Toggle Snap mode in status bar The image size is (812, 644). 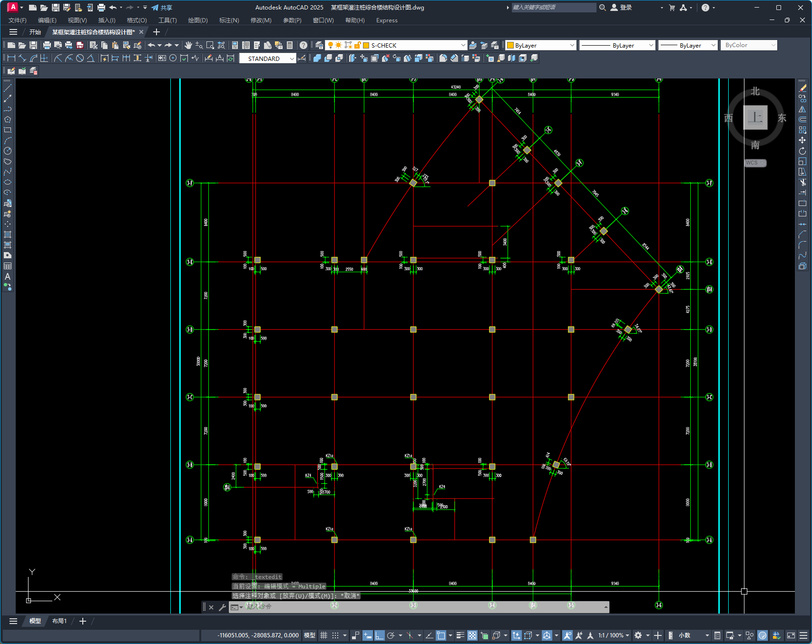click(x=335, y=635)
